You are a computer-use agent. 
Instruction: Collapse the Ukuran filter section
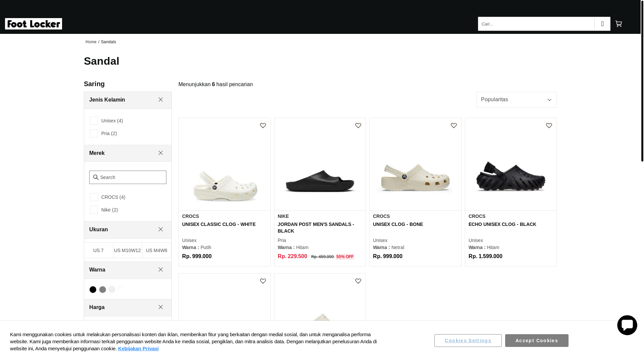tap(161, 229)
